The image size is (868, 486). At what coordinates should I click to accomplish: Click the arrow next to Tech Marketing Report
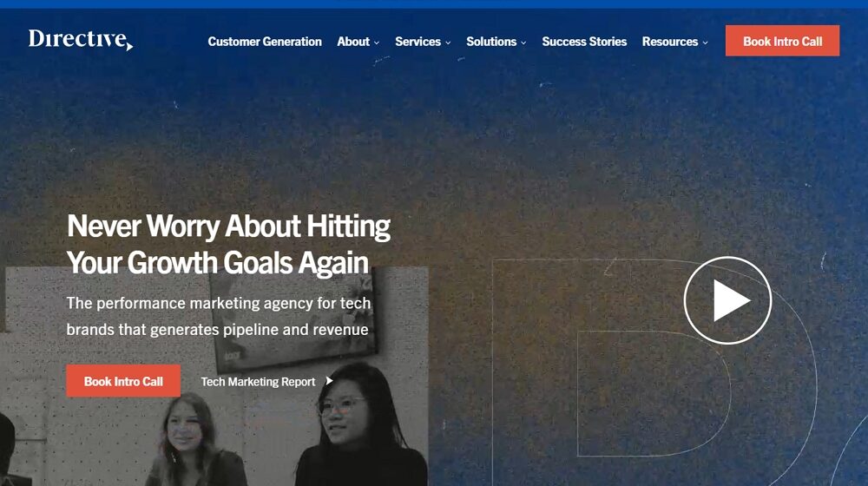pos(329,381)
